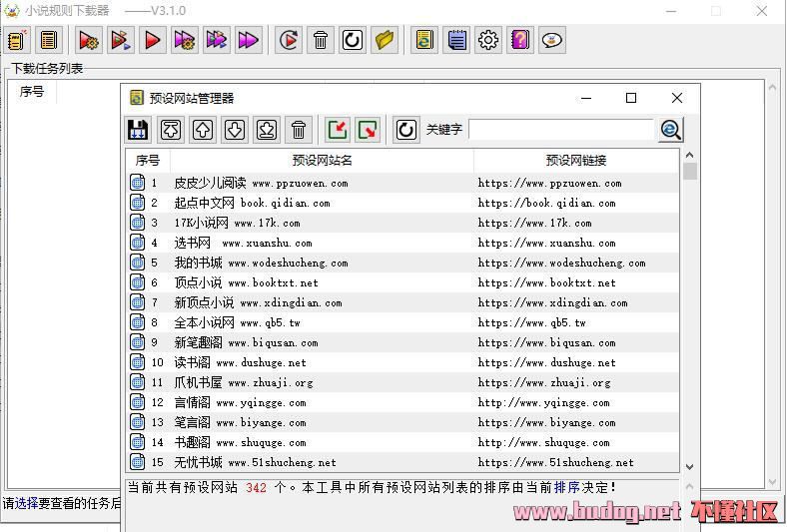787x532 pixels.
Task: Select row 读书阁 www.dushuge.net
Action: (x=402, y=362)
